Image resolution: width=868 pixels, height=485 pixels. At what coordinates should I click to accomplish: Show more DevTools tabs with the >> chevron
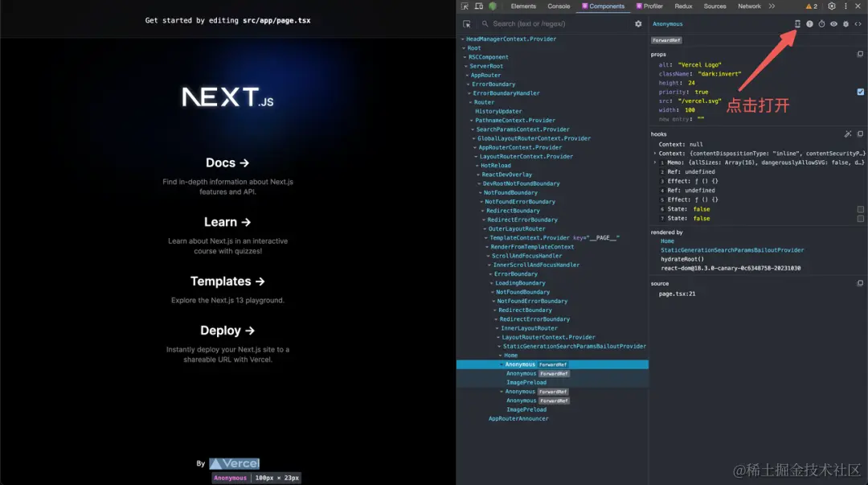[772, 6]
